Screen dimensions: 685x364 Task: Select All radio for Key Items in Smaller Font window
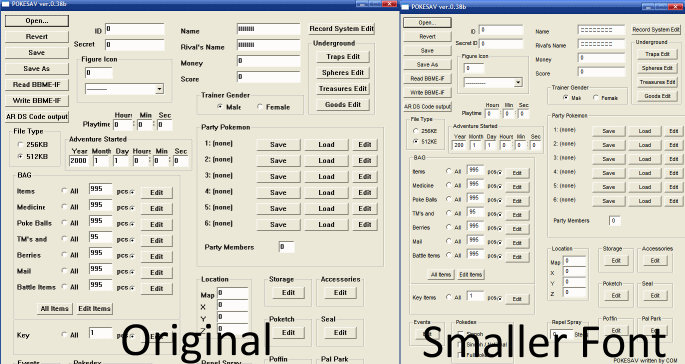(449, 297)
